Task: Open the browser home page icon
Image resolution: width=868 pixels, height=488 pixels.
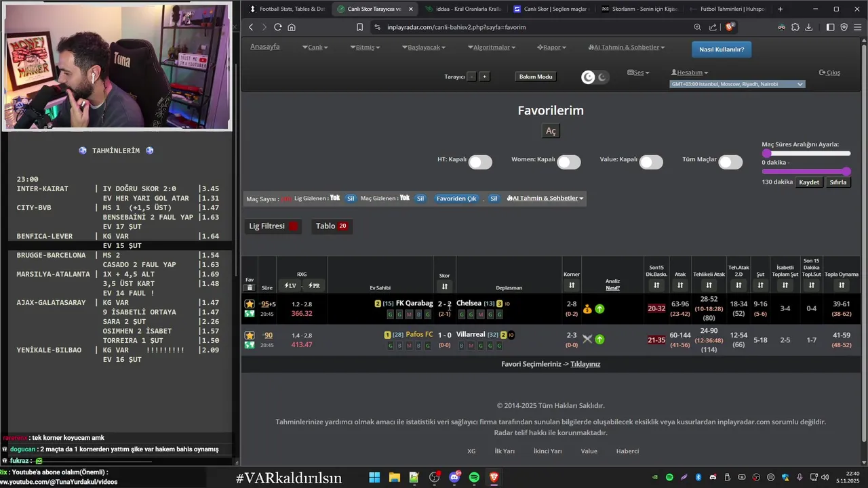Action: coord(292,27)
